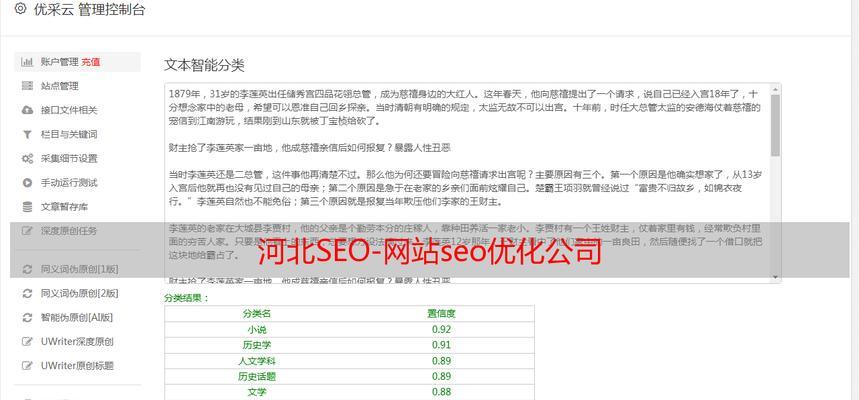Click the grid icon for 站点管理
This screenshot has width=859, height=400.
point(27,86)
